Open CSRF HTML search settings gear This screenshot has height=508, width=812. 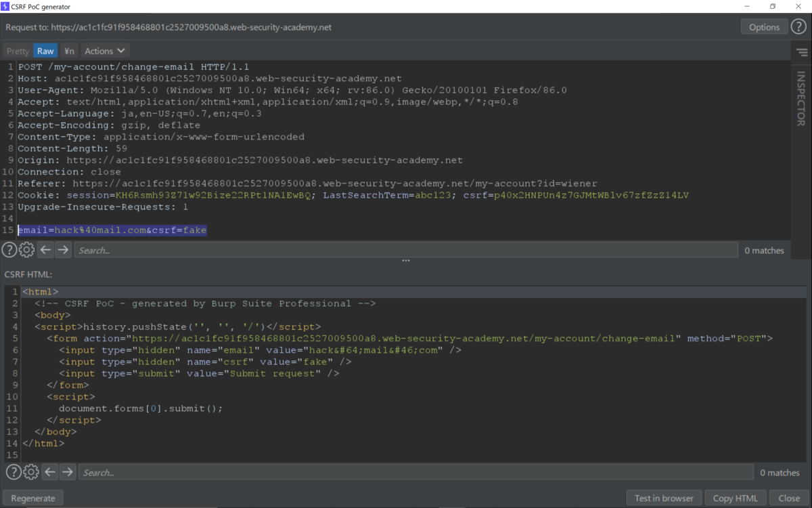click(x=31, y=472)
